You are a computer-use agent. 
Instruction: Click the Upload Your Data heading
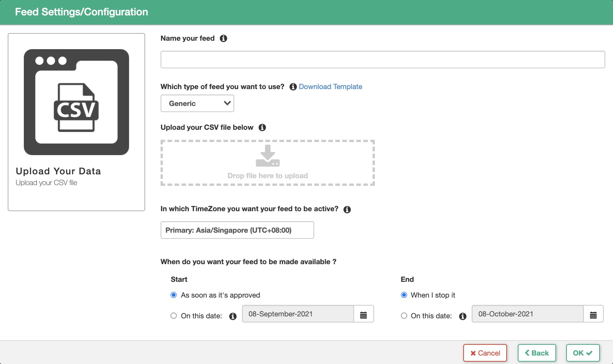click(x=58, y=171)
